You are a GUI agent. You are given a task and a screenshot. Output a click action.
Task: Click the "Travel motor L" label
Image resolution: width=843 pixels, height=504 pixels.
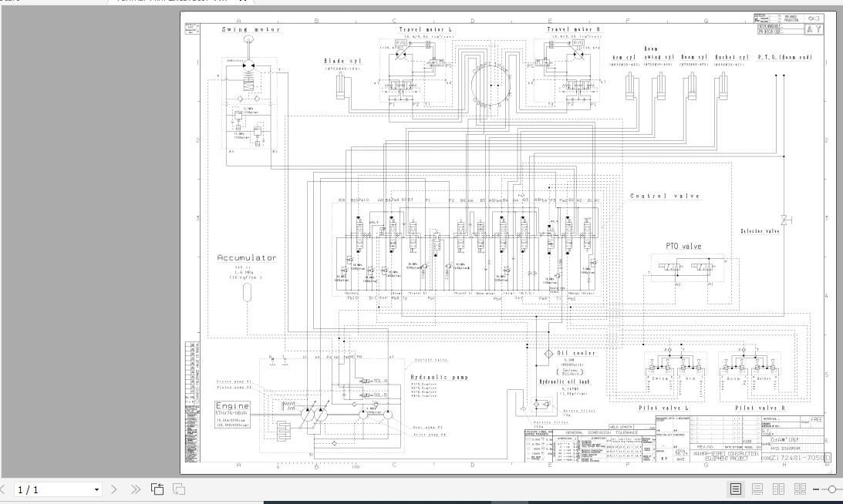point(425,29)
